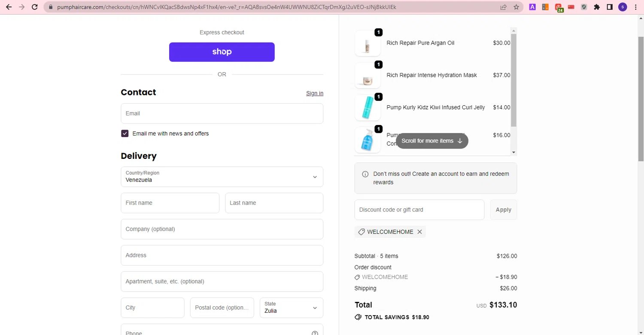Screen dimensions: 644x335
Task: Click the padlock site info icon
Action: pos(50,7)
